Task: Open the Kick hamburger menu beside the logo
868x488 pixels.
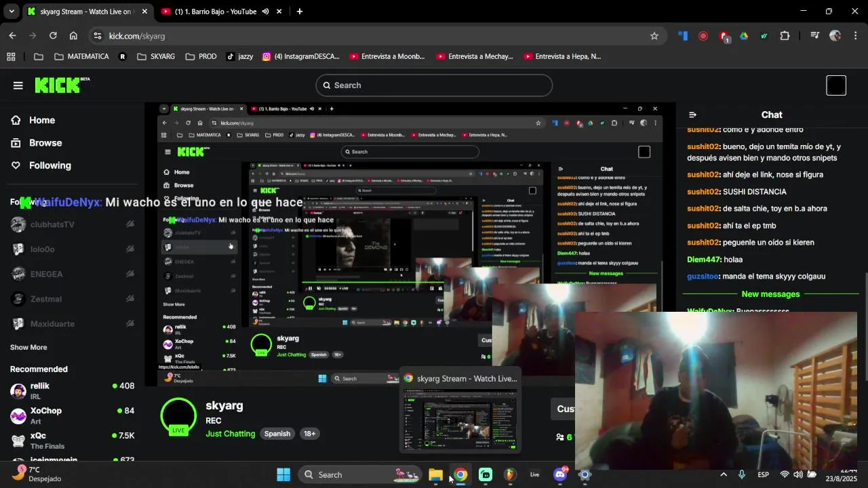Action: [18, 85]
